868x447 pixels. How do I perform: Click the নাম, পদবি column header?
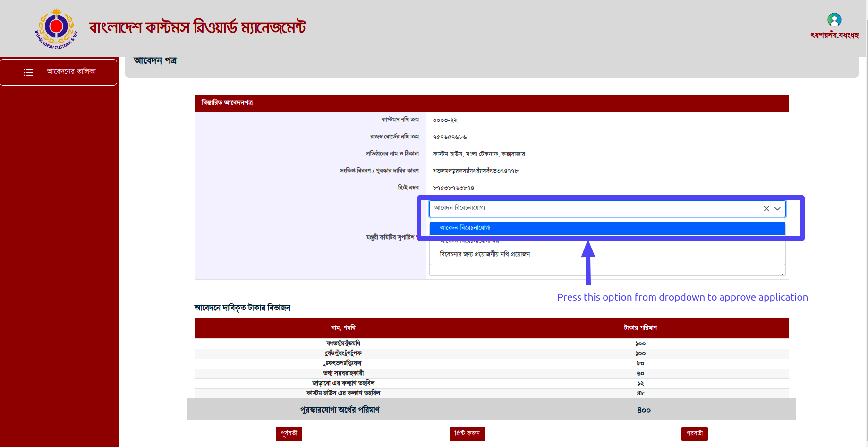[x=343, y=328]
